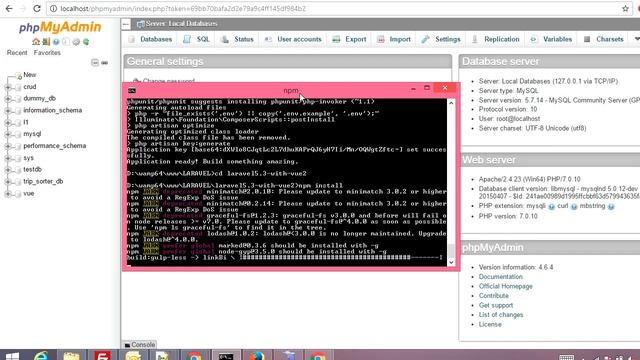The image size is (640, 360).
Task: Open the License link
Action: click(x=490, y=324)
